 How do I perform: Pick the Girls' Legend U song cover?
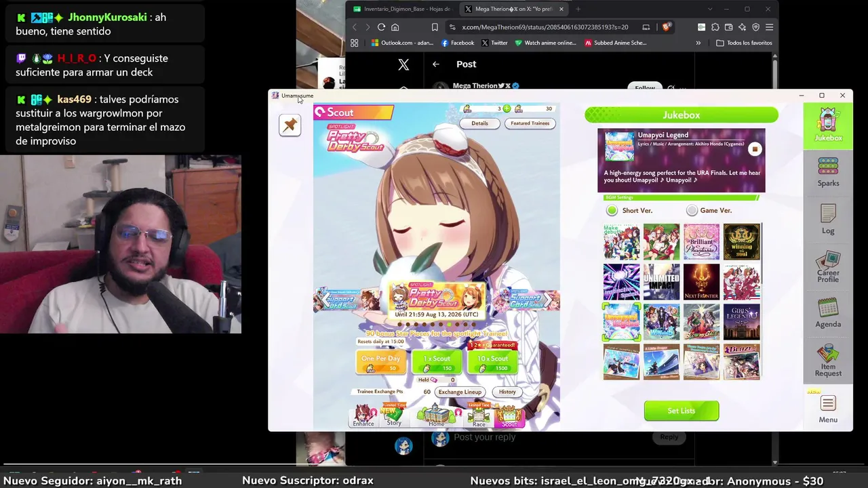[741, 322]
